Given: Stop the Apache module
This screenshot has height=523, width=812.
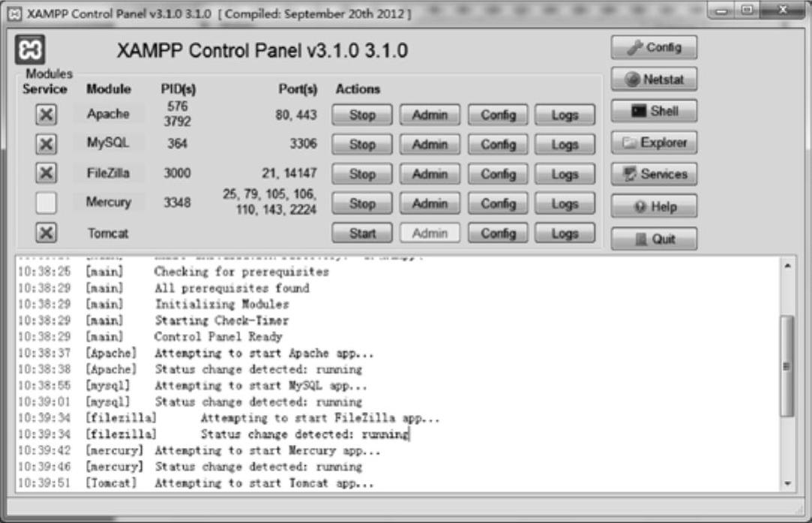Looking at the screenshot, I should 362,115.
